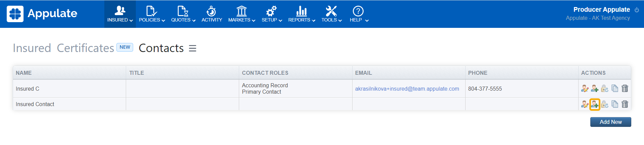644x145 pixels.
Task: Open the Reports dropdown menu
Action: (302, 14)
